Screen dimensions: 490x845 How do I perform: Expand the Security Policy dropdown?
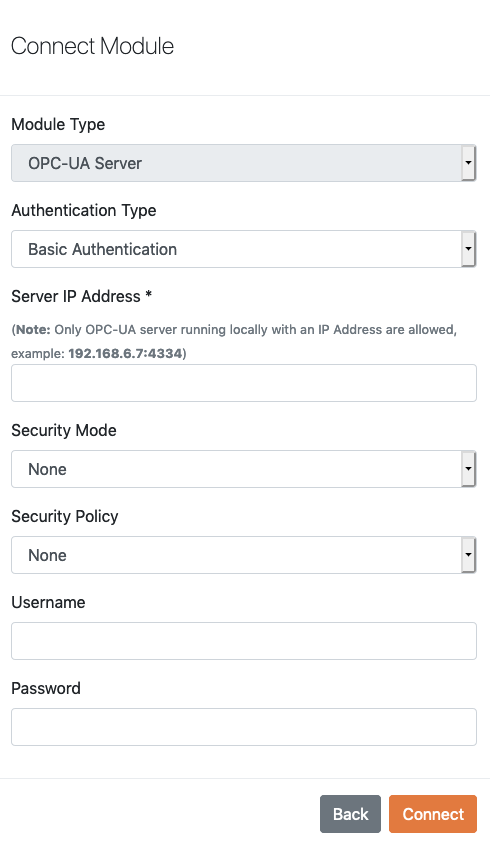[x=244, y=555]
